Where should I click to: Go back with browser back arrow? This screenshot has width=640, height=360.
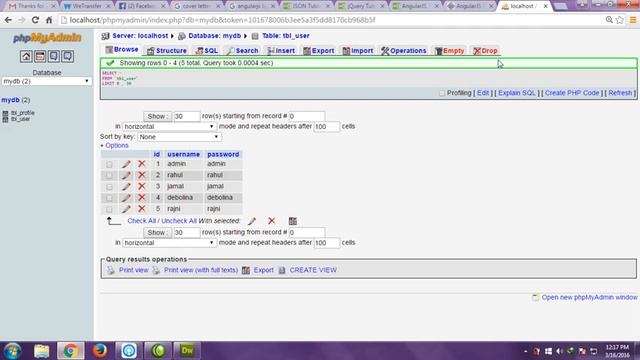(8, 20)
